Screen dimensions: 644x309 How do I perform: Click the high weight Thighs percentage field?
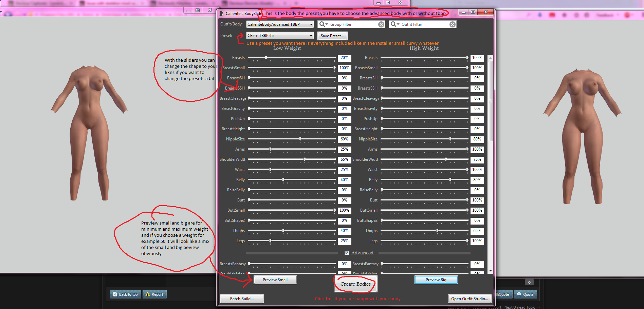[x=477, y=231]
